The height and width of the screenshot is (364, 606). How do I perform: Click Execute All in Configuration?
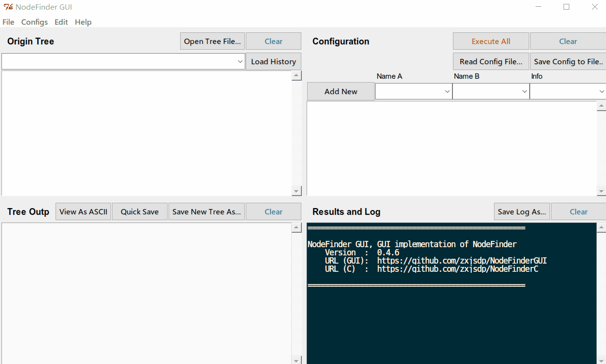point(491,42)
